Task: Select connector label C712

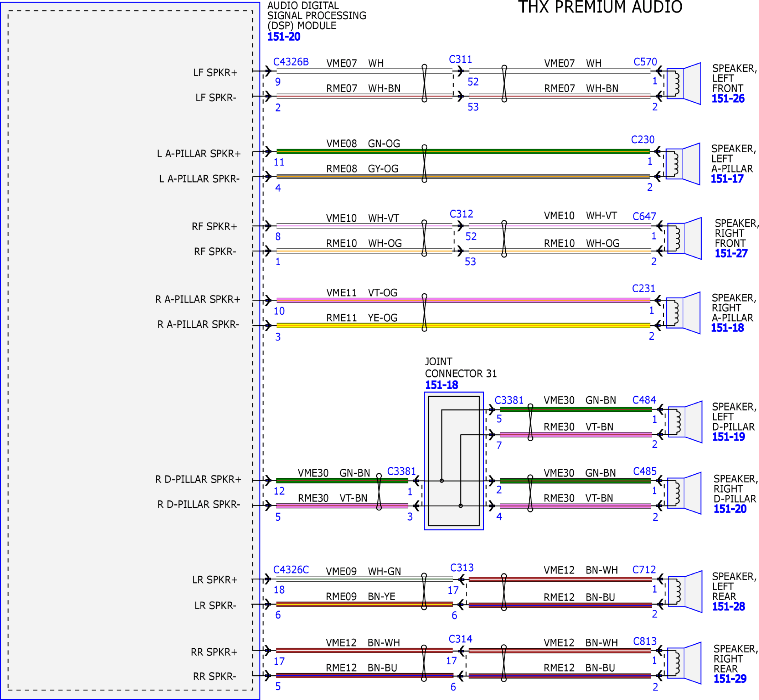Action: 644,570
